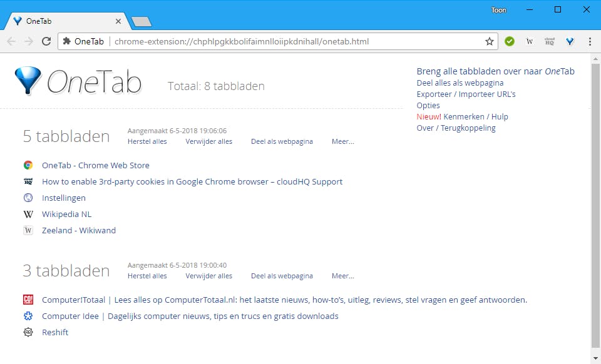The width and height of the screenshot is (601, 364).
Task: Open 'Over / Terugkoppeling'
Action: point(456,128)
